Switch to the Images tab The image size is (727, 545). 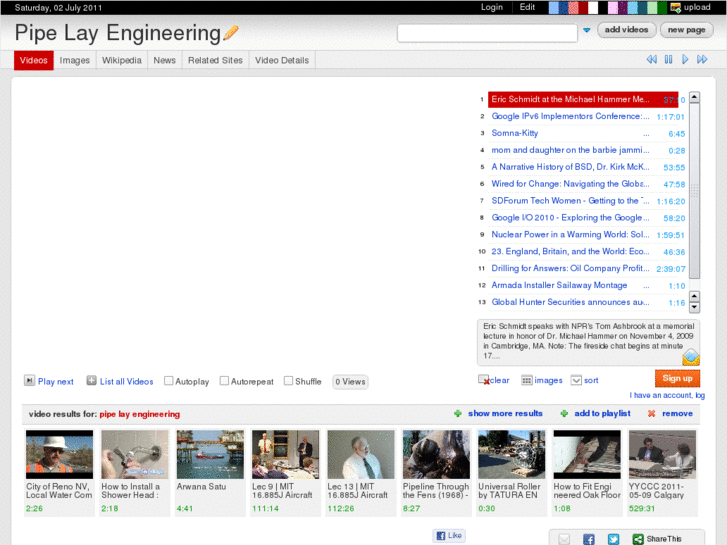75,60
